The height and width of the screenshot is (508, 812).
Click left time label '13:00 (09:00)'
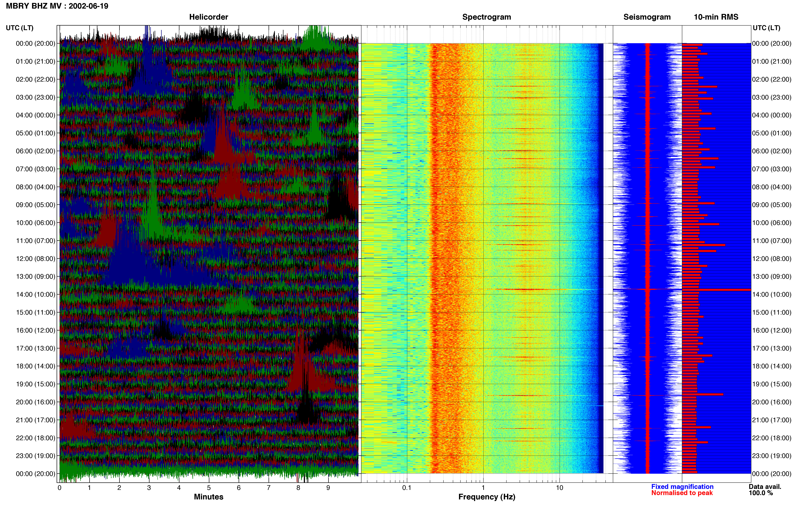[36, 277]
